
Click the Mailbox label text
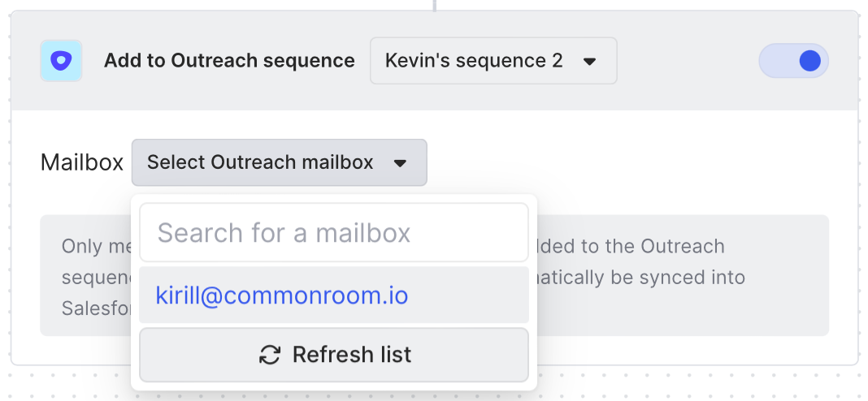pos(82,162)
